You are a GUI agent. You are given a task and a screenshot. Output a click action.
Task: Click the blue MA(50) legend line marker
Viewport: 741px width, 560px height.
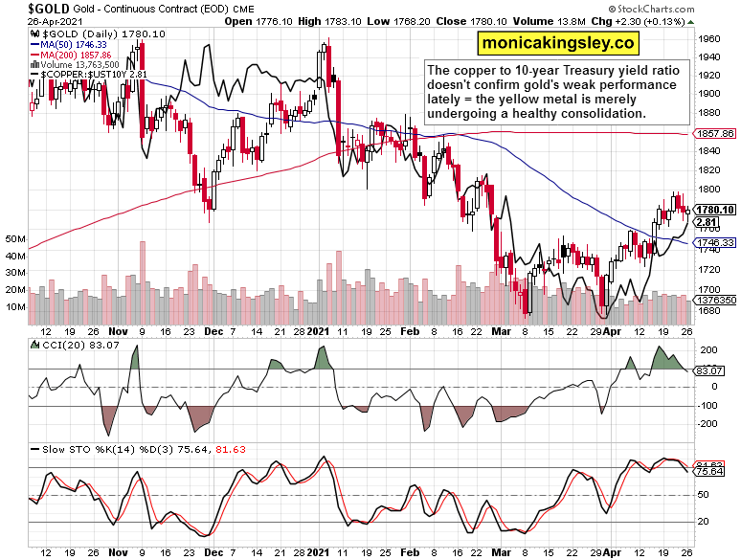(x=34, y=44)
